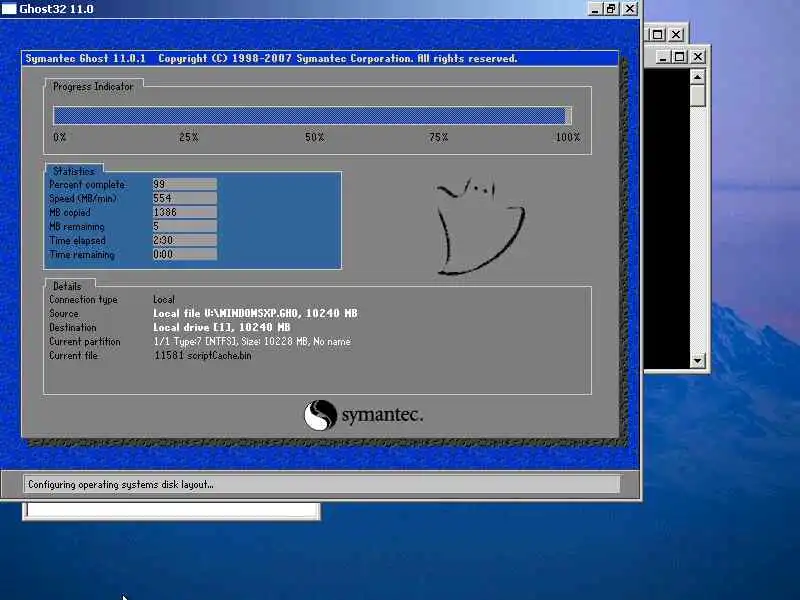800x600 pixels.
Task: Close the Ghost32 11.0 window
Action: click(631, 9)
